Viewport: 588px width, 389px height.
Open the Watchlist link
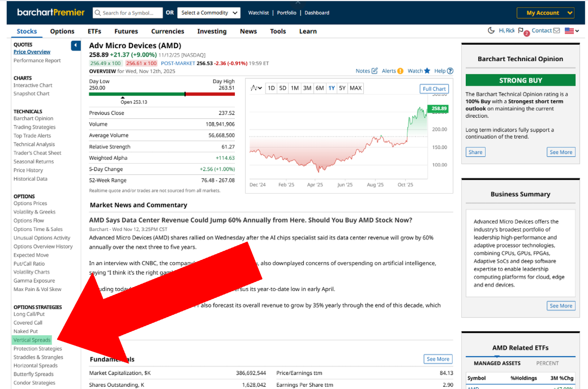259,13
